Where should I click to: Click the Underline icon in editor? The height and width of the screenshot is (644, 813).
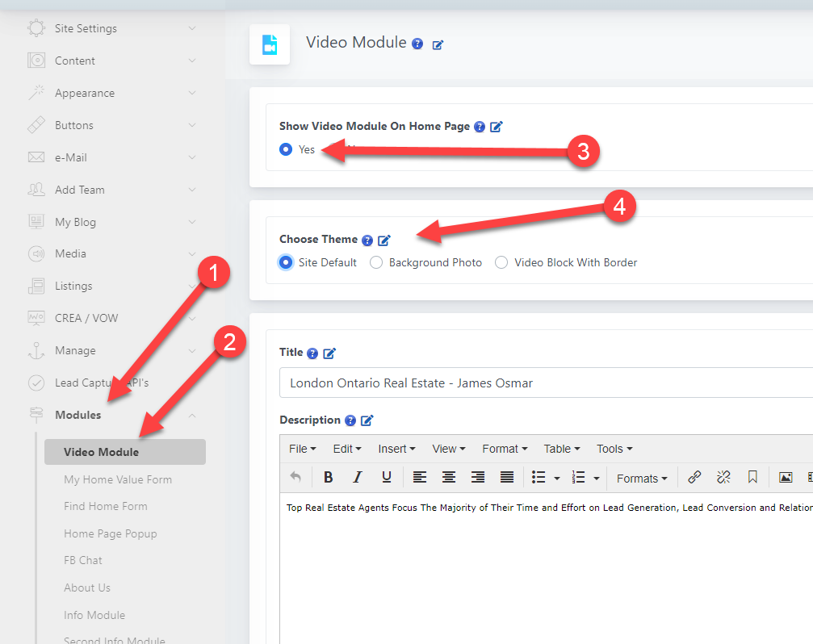(x=387, y=478)
